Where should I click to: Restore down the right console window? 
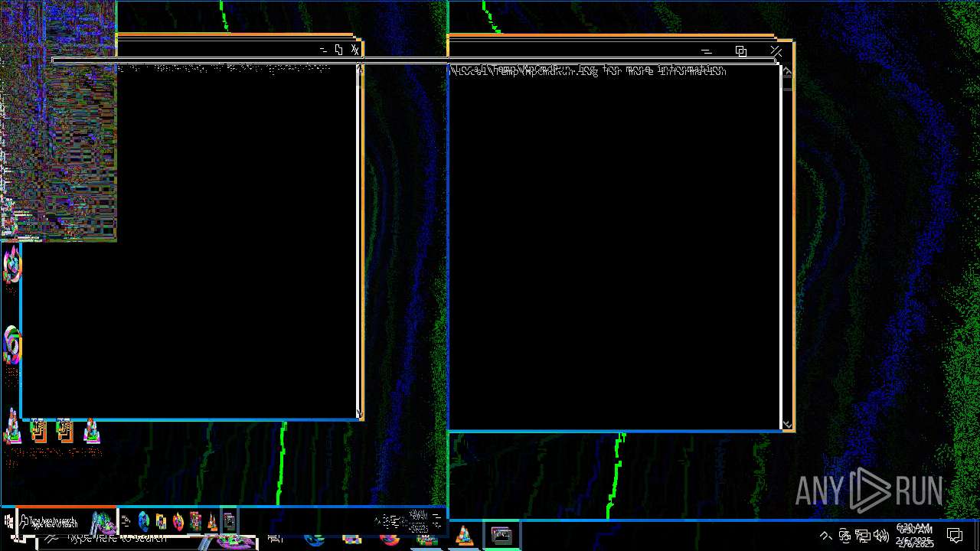pyautogui.click(x=740, y=51)
